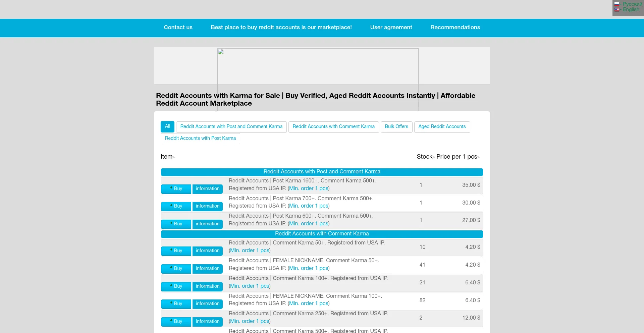Open the Contact us page
Image resolution: width=644 pixels, height=333 pixels.
(178, 27)
